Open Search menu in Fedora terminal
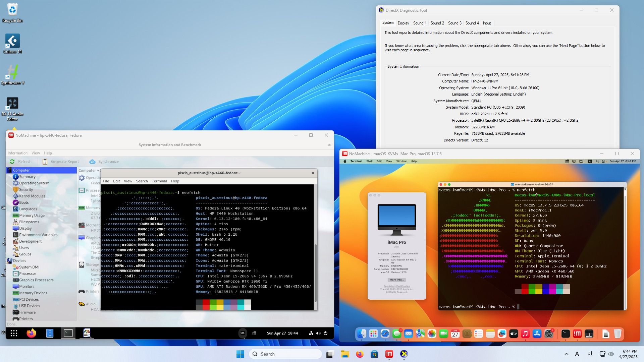The height and width of the screenshot is (362, 644). coord(142,181)
